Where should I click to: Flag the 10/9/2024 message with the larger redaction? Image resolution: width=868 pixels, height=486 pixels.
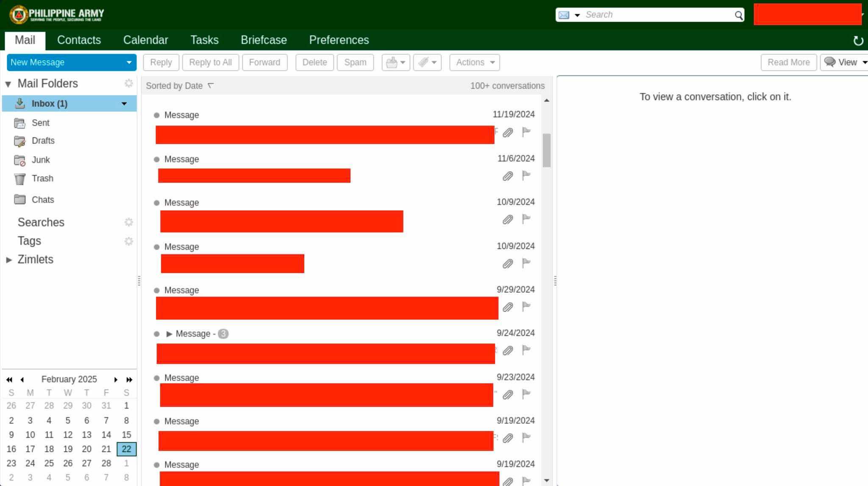[526, 219]
